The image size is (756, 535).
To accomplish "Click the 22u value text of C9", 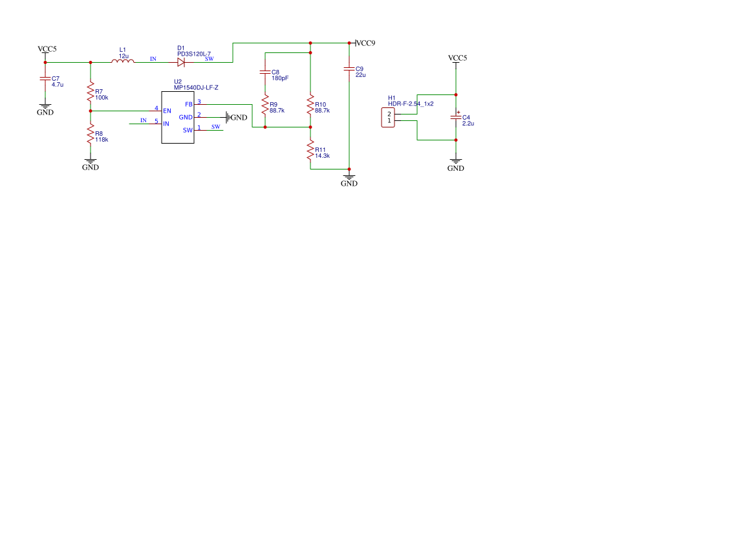I will click(x=361, y=75).
